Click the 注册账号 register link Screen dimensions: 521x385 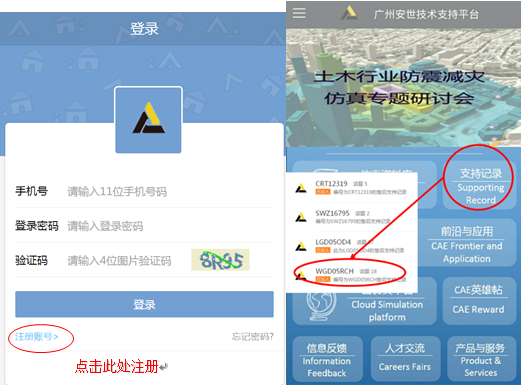37,337
